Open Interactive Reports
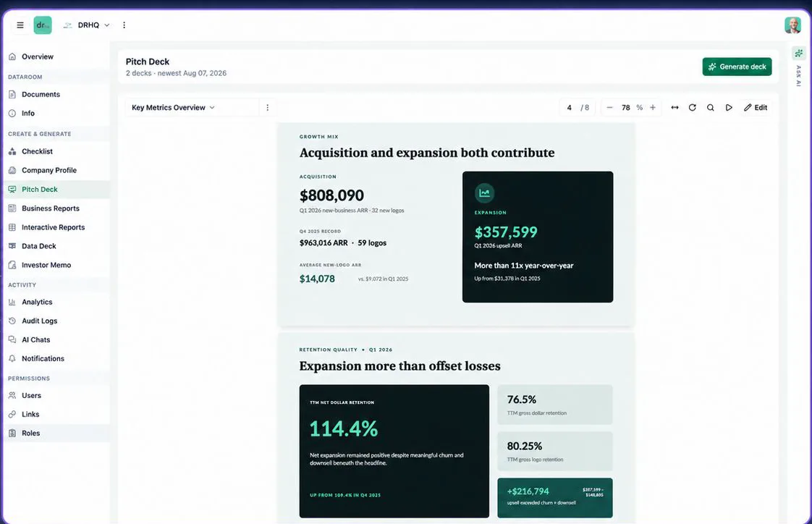Screen dimensions: 812x524 click(x=56, y=227)
